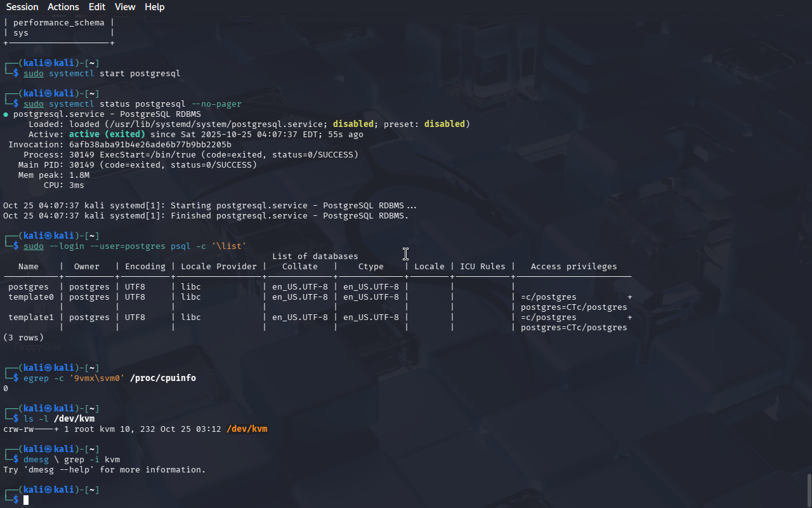Click the '--no-pager' option text
The width and height of the screenshot is (812, 508).
pyautogui.click(x=216, y=104)
